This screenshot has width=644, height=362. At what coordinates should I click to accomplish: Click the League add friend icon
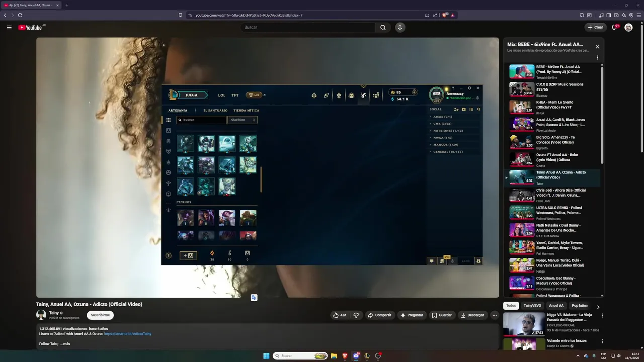pyautogui.click(x=456, y=109)
